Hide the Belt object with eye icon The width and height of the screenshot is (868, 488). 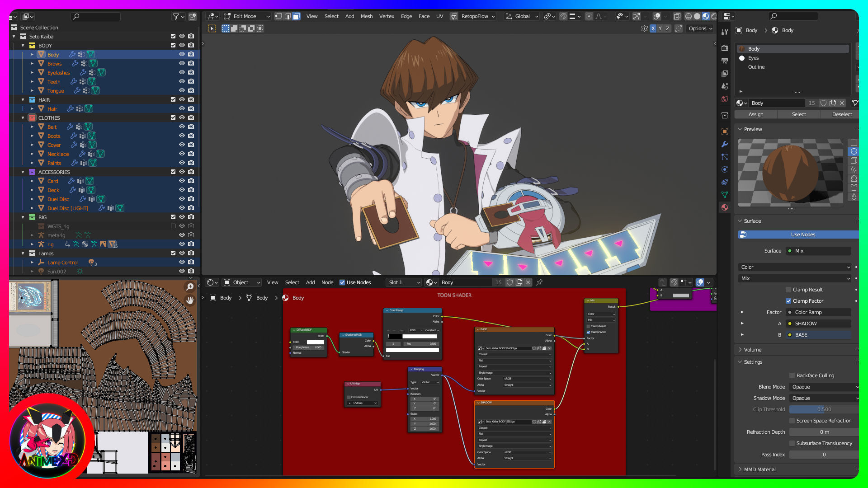182,127
